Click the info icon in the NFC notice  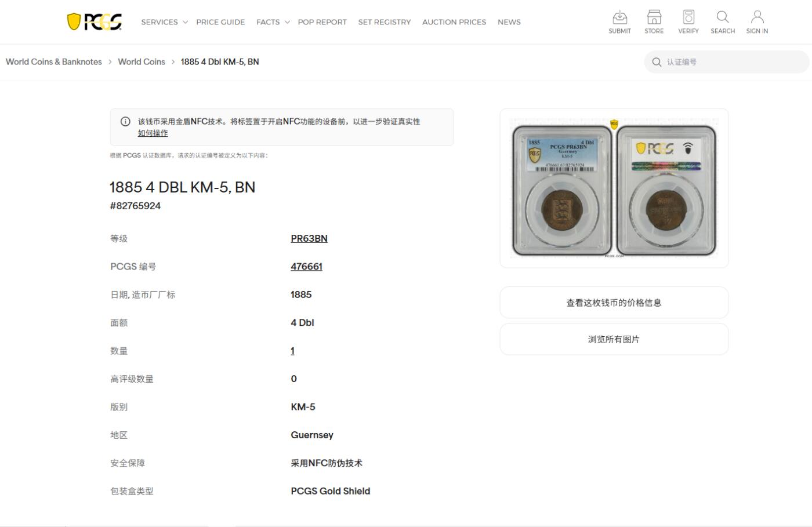click(x=125, y=121)
